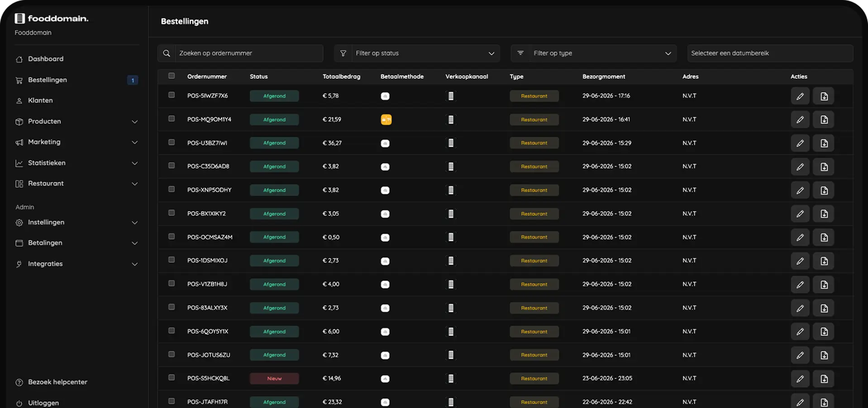
Task: Open the Klanten page
Action: click(40, 101)
